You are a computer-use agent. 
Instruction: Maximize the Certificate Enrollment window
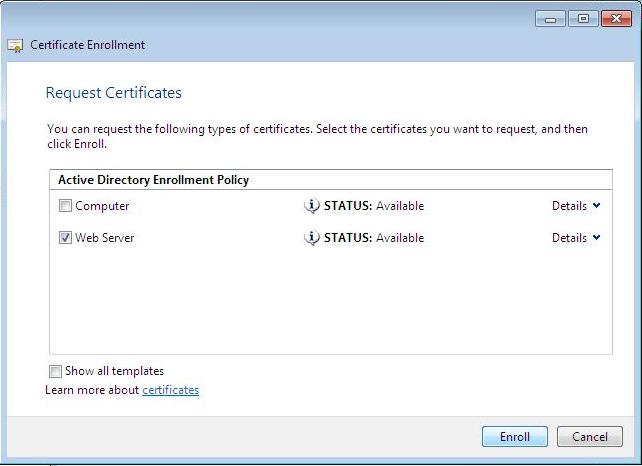pyautogui.click(x=580, y=19)
